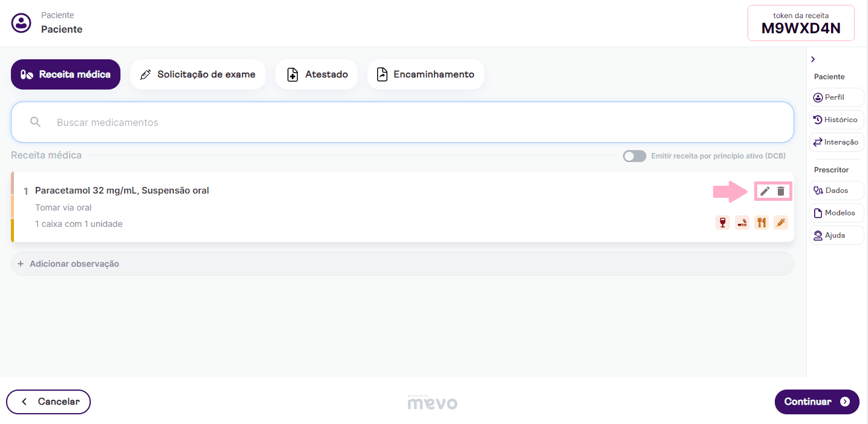
Task: Open patient Histórico in sidebar
Action: pyautogui.click(x=836, y=120)
